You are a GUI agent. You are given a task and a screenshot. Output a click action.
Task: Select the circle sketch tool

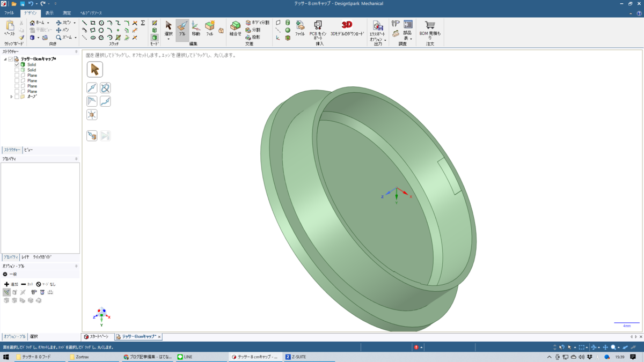click(101, 23)
